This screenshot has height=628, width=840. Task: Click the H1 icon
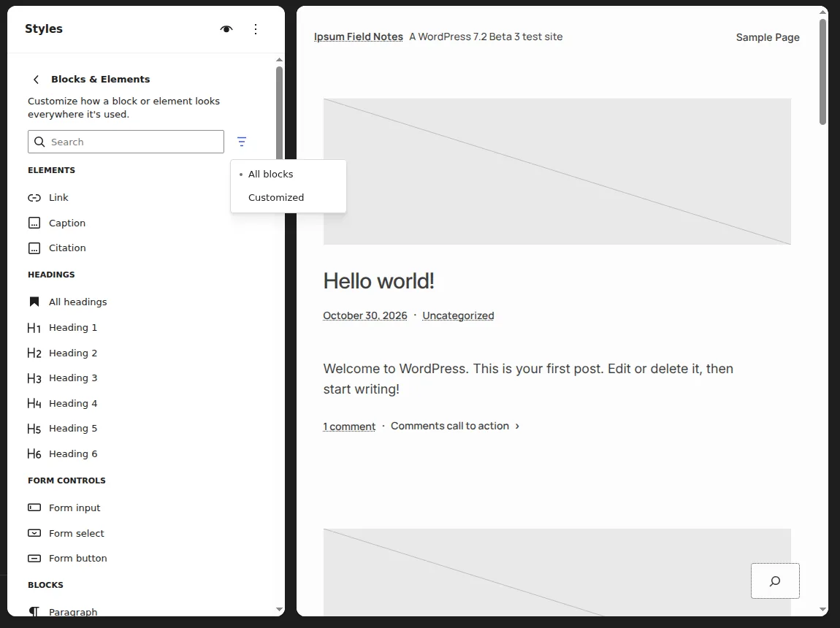pyautogui.click(x=34, y=328)
